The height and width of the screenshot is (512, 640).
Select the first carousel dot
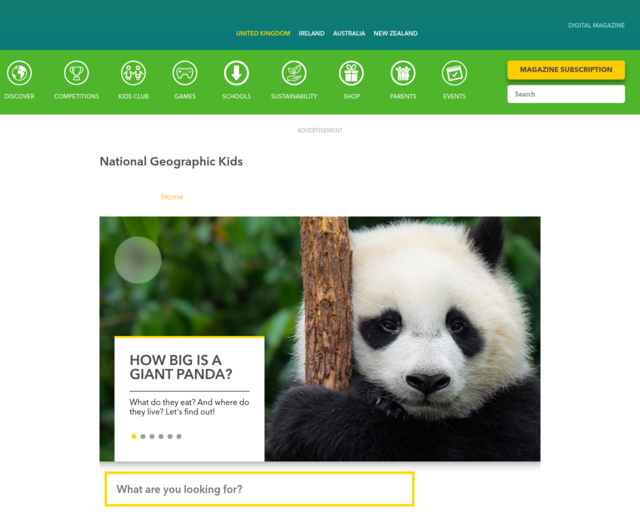(134, 436)
